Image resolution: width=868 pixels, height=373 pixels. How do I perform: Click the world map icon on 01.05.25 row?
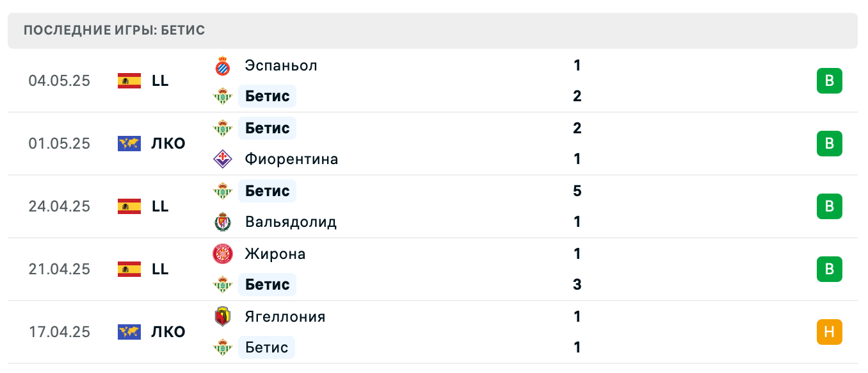[x=129, y=144]
